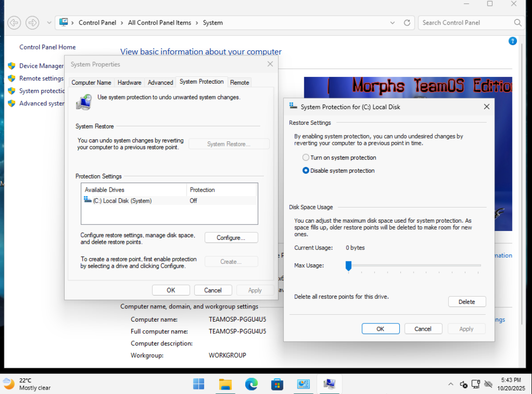
Task: Click the Available Drives column header
Action: pyautogui.click(x=134, y=190)
